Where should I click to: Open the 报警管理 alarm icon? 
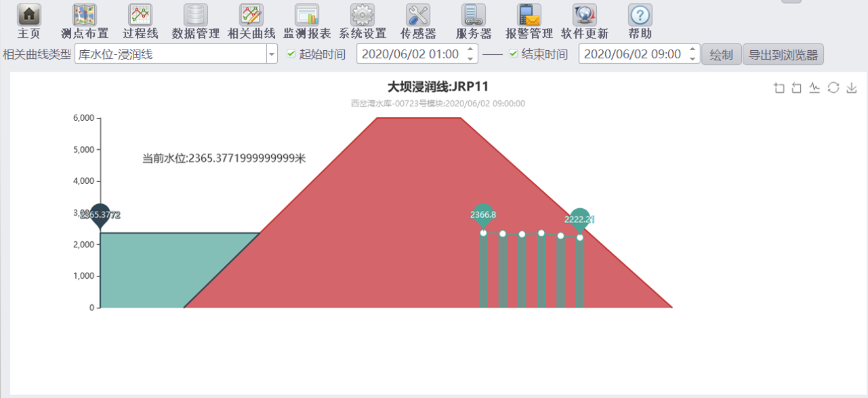click(x=529, y=15)
